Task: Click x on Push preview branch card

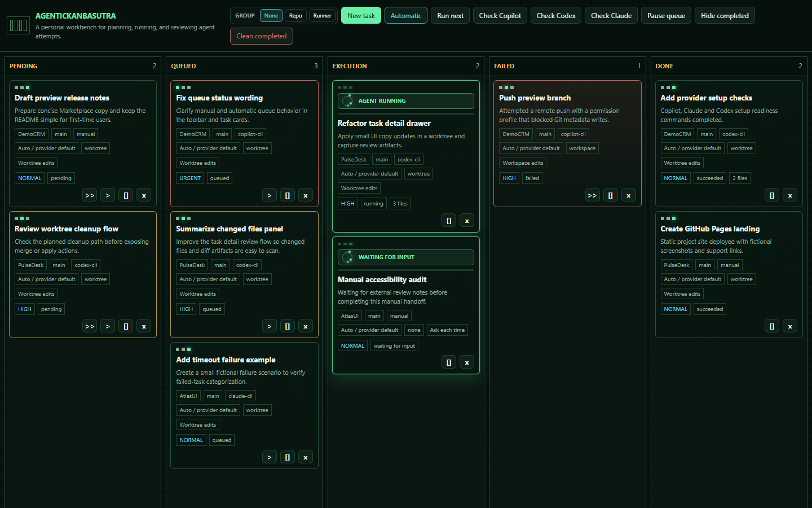Action: pos(628,195)
